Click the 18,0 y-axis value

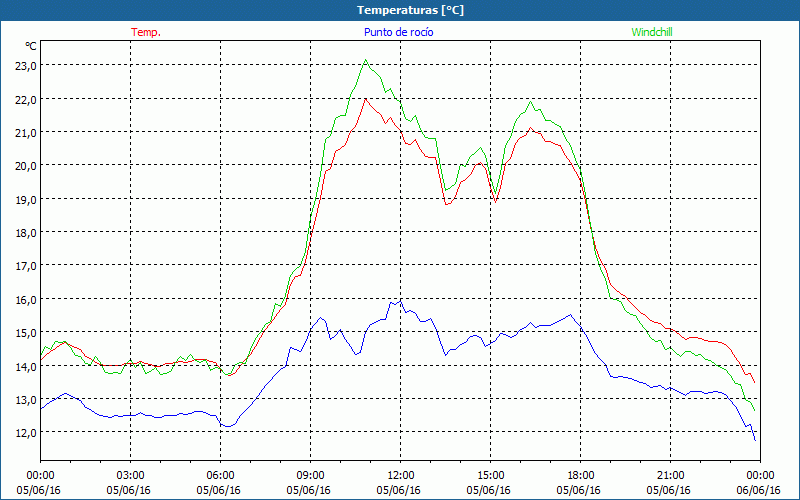pos(26,233)
